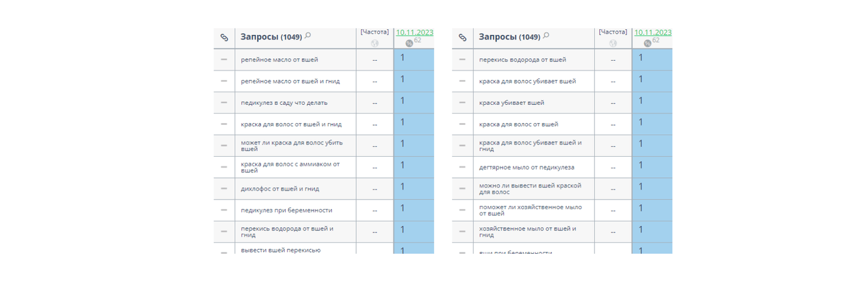This screenshot has width=868, height=303.
Task: Select the query 'диклофос от вшей и гнид'
Action: pyautogui.click(x=280, y=189)
